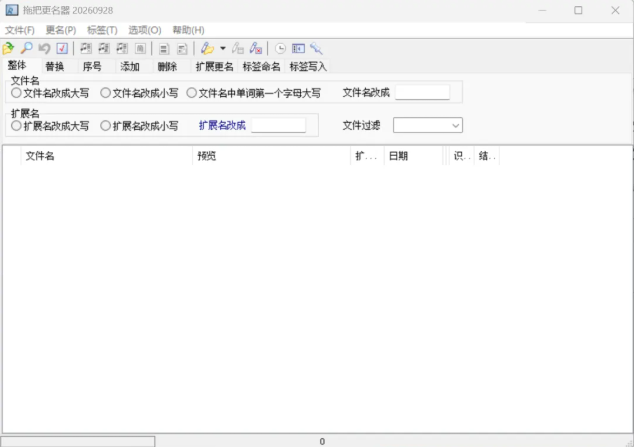Click the blue 扩展名改成 label
This screenshot has width=634, height=447.
coord(222,125)
